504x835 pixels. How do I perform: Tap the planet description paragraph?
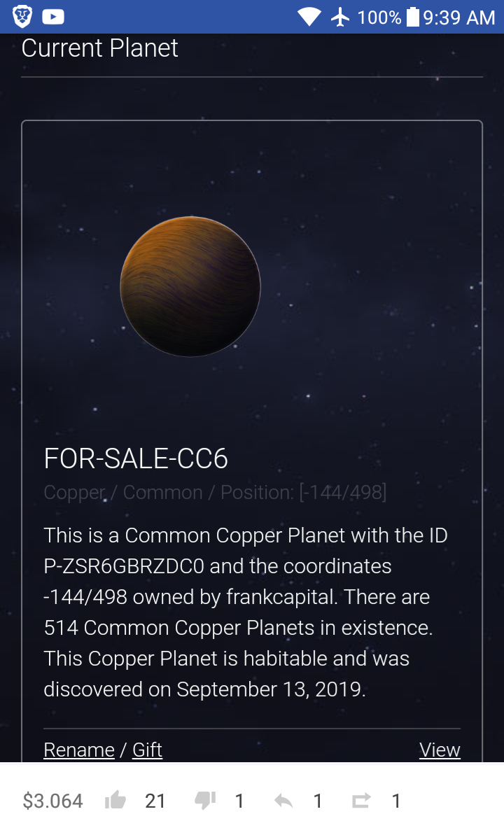(x=245, y=612)
